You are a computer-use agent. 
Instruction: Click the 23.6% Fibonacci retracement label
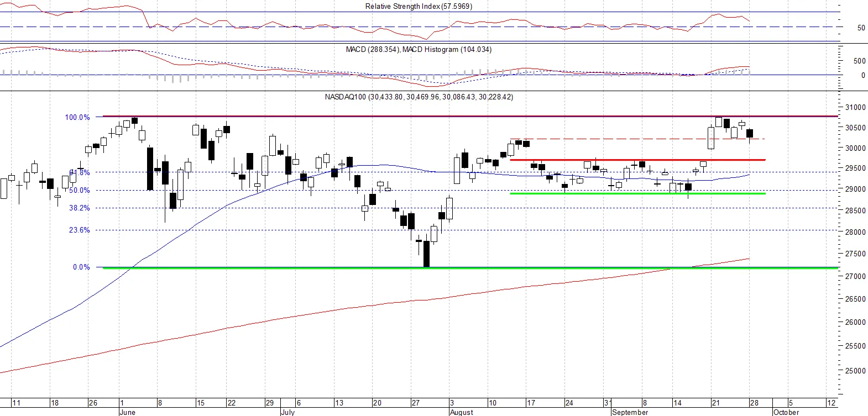pos(80,230)
